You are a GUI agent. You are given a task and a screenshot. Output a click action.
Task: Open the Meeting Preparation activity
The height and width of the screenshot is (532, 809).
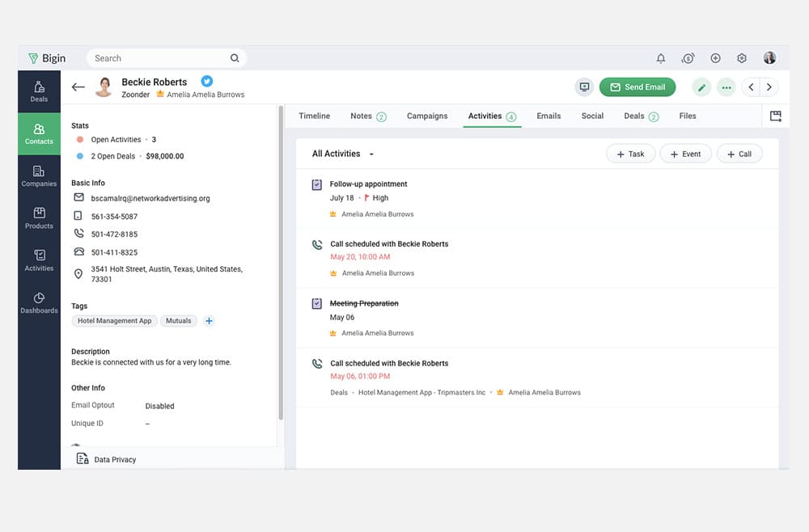click(364, 304)
